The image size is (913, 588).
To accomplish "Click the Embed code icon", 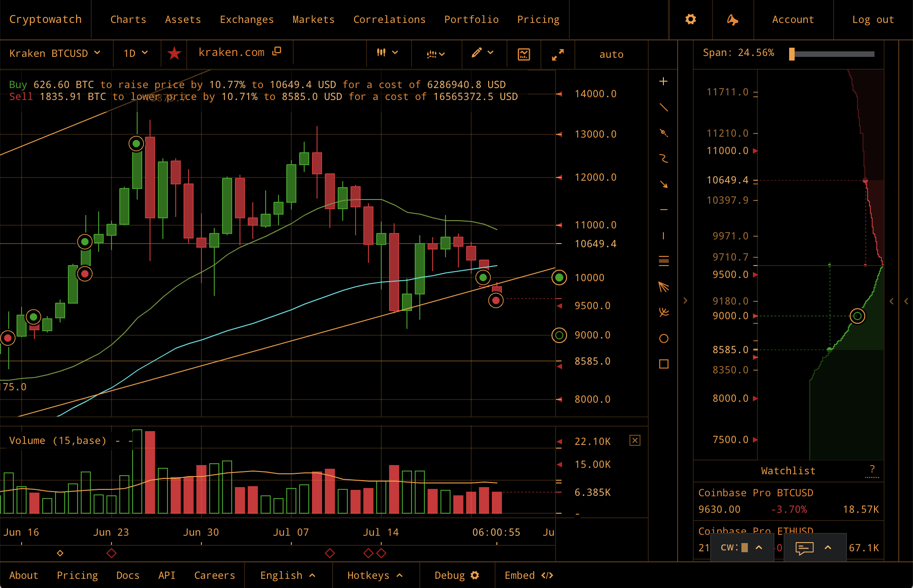I will pos(547,575).
